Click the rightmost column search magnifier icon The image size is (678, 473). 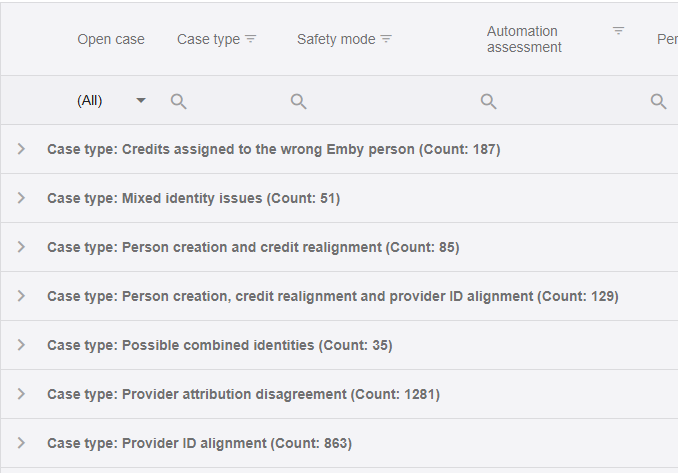coord(659,101)
